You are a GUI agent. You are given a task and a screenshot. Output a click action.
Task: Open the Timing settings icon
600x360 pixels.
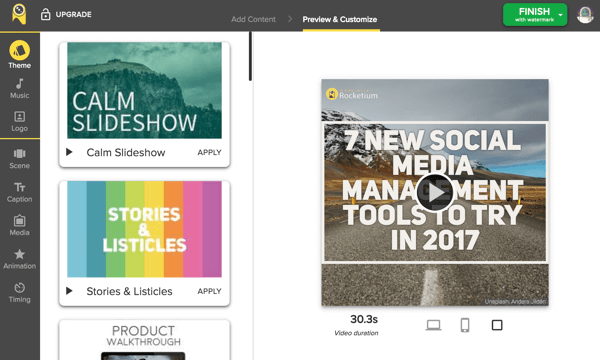coord(20,287)
